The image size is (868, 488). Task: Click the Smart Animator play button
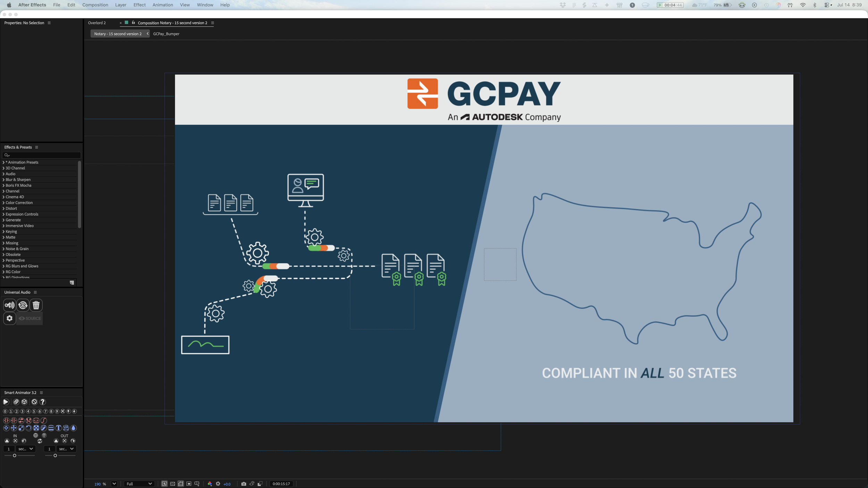coord(6,402)
